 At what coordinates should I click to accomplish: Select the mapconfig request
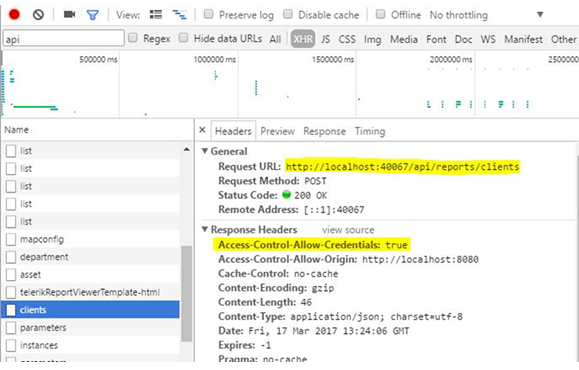(90, 239)
